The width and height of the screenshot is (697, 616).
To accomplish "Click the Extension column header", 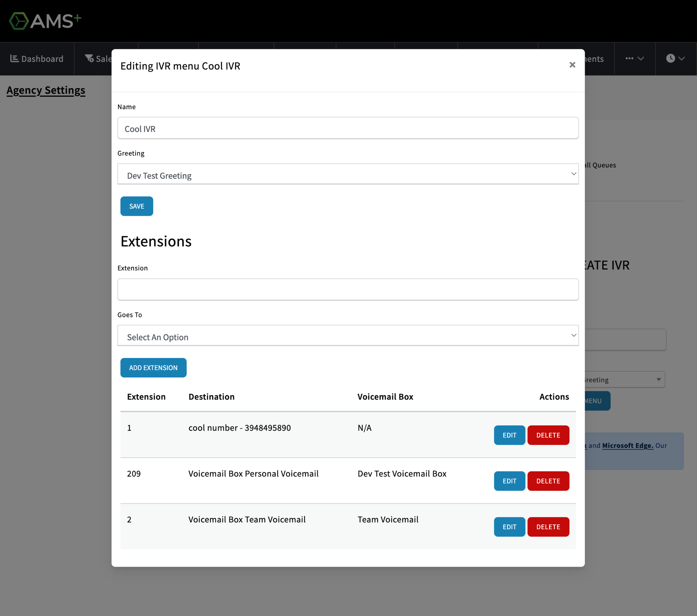I will (x=146, y=397).
